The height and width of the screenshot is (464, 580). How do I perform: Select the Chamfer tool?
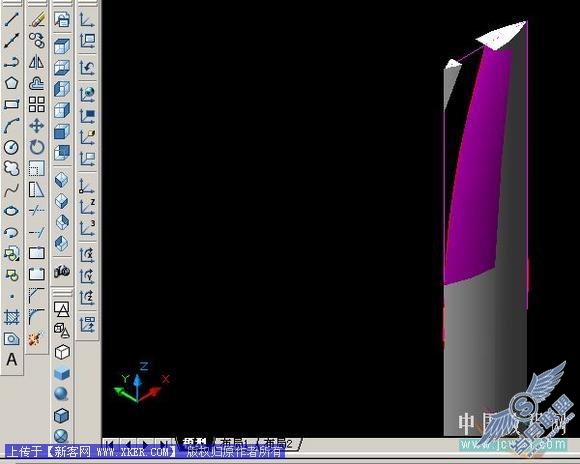pos(37,296)
